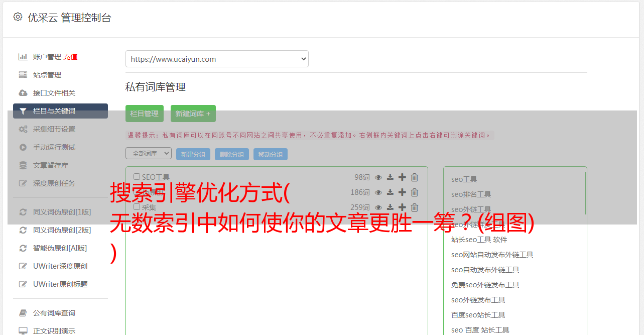Screen dimensions: 644x335
Task: Check the 采集 library checkbox
Action: (137, 207)
